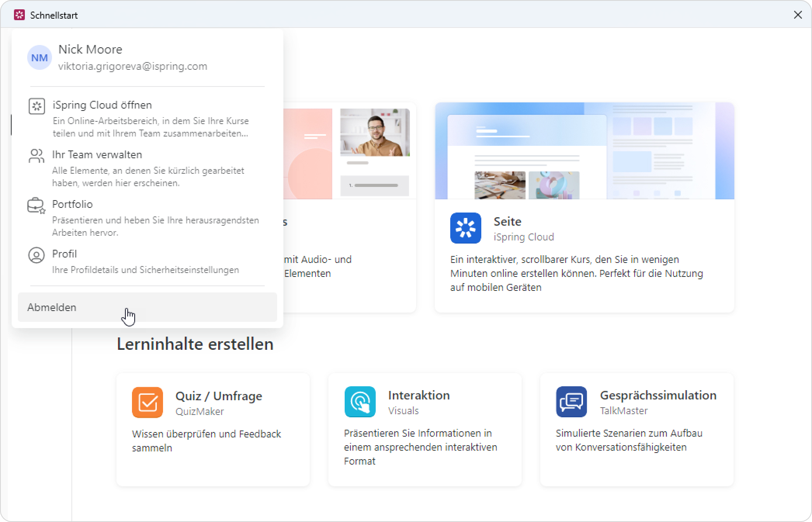The image size is (812, 522).
Task: Click the Lerninhalte erstellen heading
Action: 195,344
